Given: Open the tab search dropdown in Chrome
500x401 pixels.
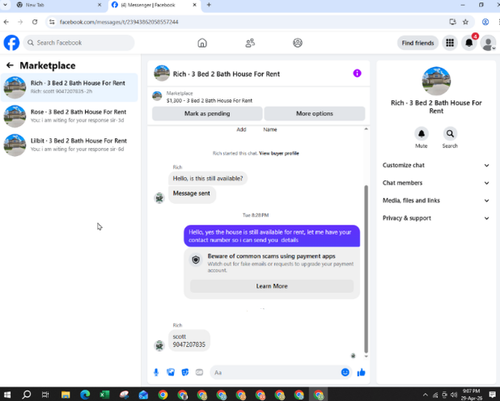Looking at the screenshot, I should pyautogui.click(x=5, y=5).
